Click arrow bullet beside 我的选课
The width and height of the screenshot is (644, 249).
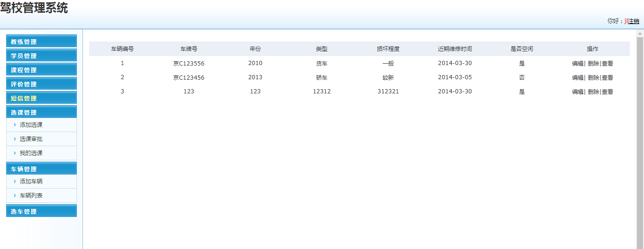tap(15, 153)
